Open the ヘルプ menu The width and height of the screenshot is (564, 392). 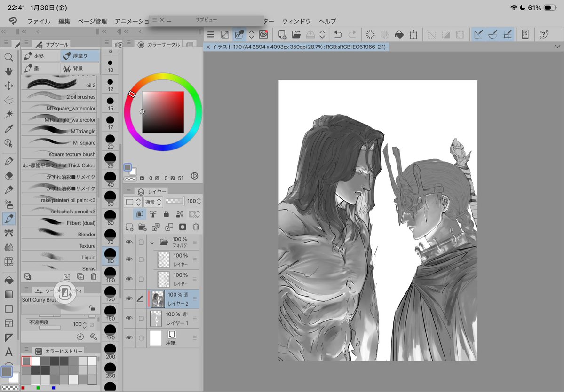pos(328,21)
